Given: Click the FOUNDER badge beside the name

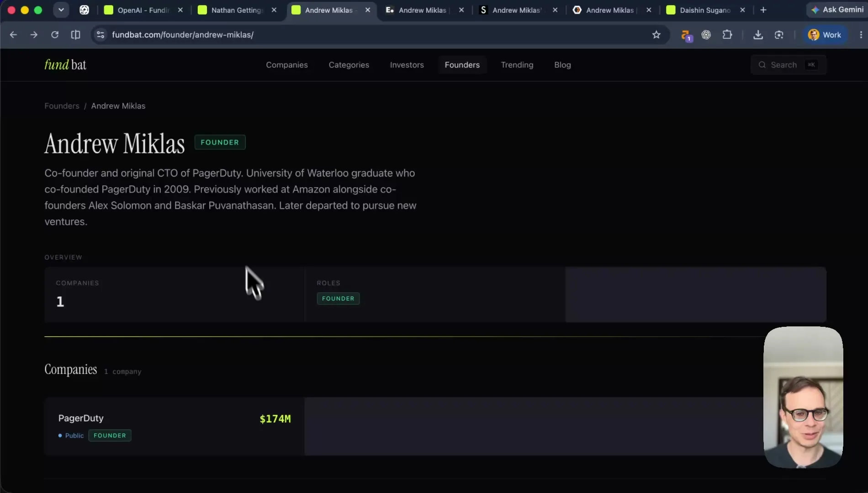Looking at the screenshot, I should pos(220,142).
